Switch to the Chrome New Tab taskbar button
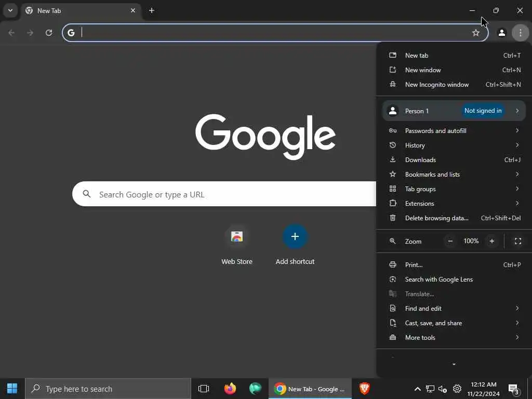Image resolution: width=532 pixels, height=399 pixels. click(x=310, y=389)
